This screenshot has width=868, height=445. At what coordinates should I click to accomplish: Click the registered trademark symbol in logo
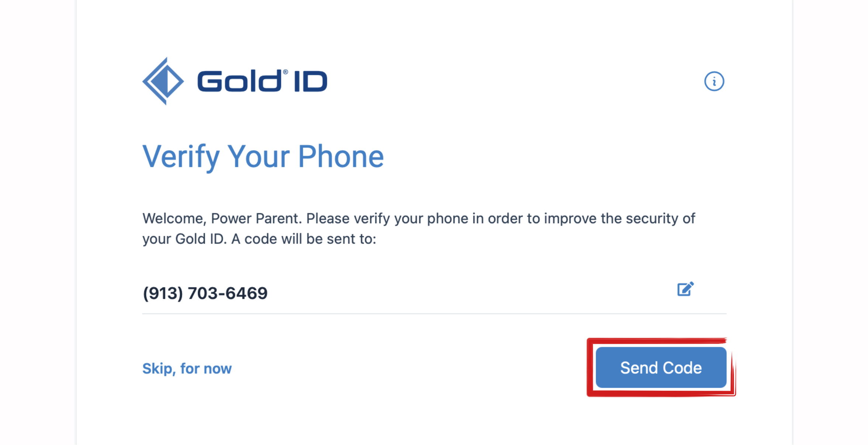click(x=286, y=72)
